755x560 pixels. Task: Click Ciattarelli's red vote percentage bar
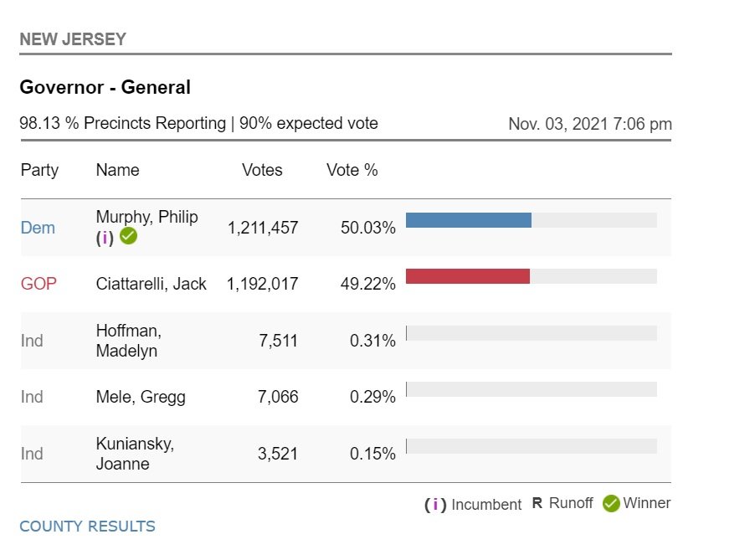click(468, 276)
